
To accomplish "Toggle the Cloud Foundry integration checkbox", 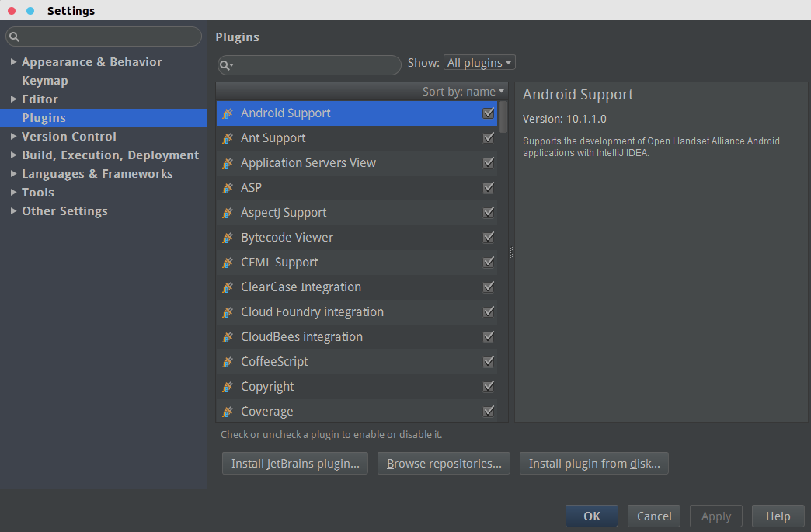I will point(489,311).
